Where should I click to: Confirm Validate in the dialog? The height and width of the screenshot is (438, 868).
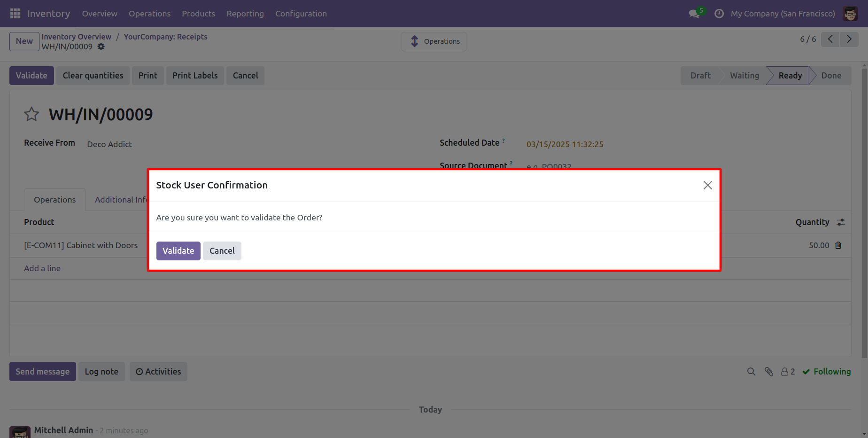[178, 251]
